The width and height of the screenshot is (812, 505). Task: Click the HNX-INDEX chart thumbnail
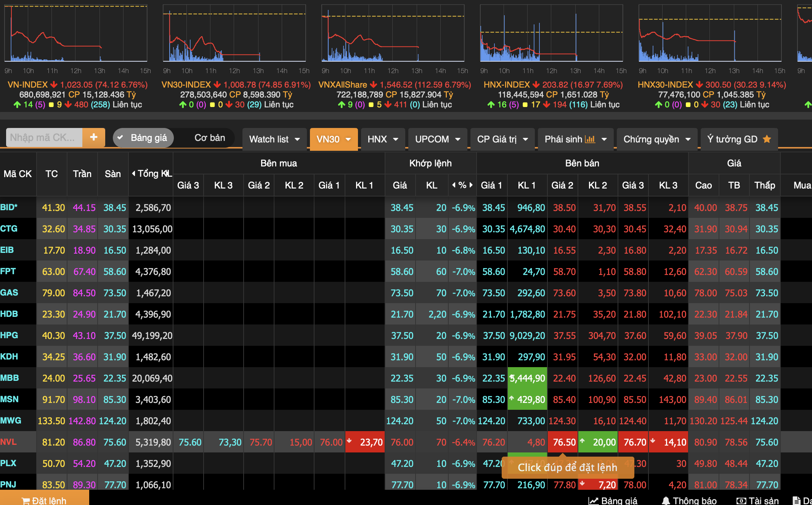551,33
